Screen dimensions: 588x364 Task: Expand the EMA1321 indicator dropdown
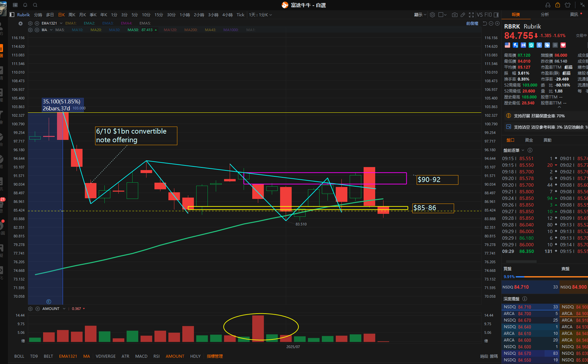(x=61, y=24)
